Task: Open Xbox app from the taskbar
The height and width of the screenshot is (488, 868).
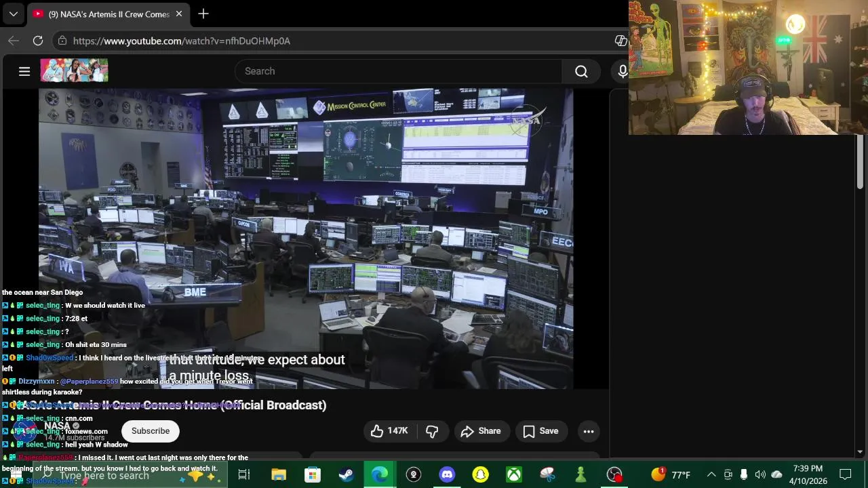Action: point(514,474)
